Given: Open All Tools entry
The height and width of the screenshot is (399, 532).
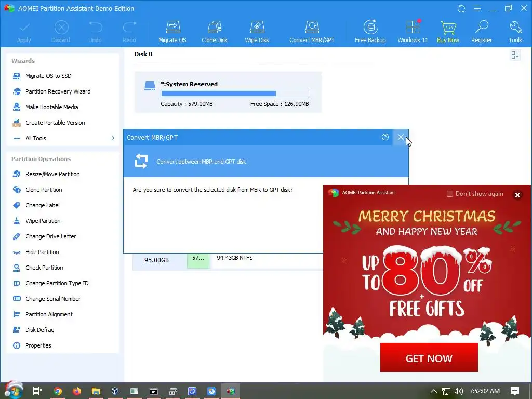Looking at the screenshot, I should pyautogui.click(x=36, y=138).
